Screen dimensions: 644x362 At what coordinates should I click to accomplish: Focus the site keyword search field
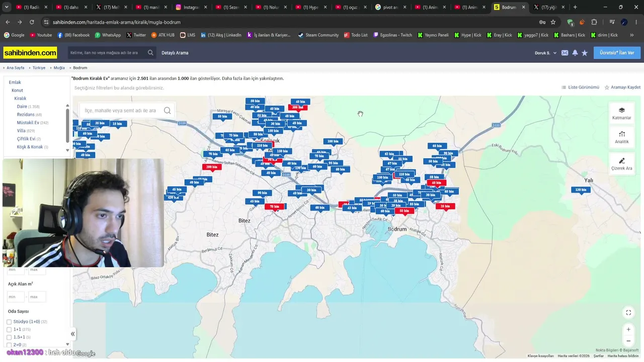click(107, 53)
